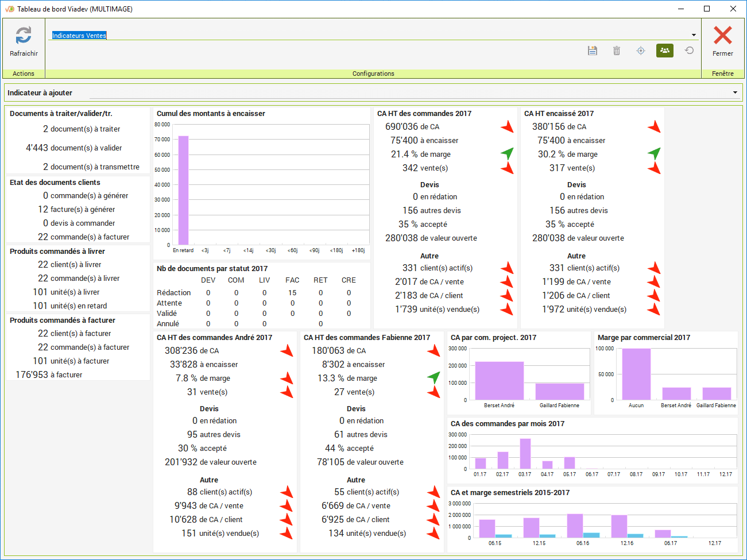The height and width of the screenshot is (560, 747).
Task: Open the Indicateurs Ventes configuration dropdown
Action: 694,35
